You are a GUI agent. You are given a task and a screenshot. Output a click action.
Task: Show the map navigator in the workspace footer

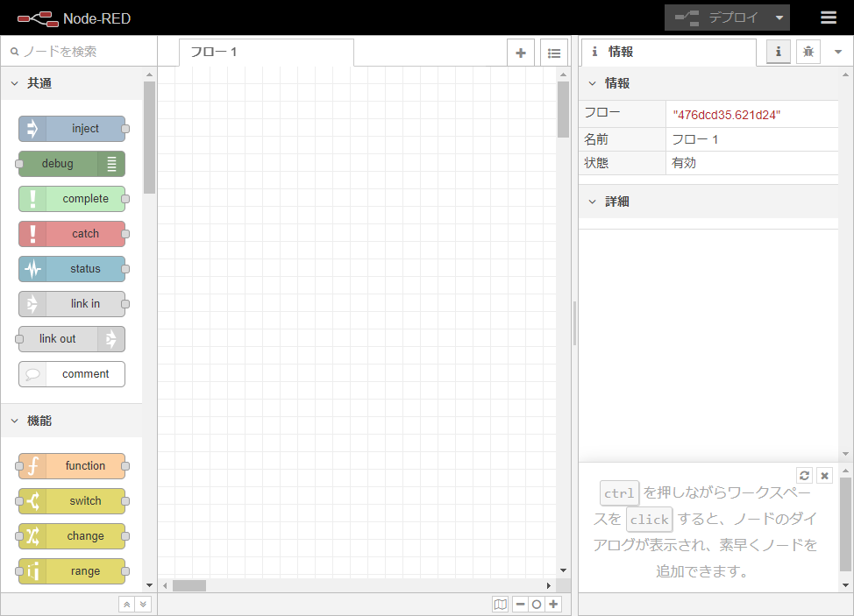click(x=501, y=604)
